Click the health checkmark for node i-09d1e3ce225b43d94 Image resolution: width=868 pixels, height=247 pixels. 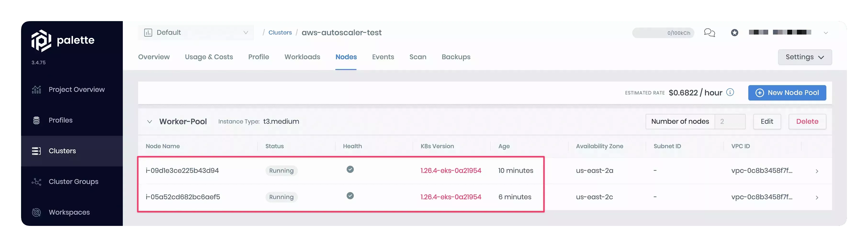tap(350, 170)
